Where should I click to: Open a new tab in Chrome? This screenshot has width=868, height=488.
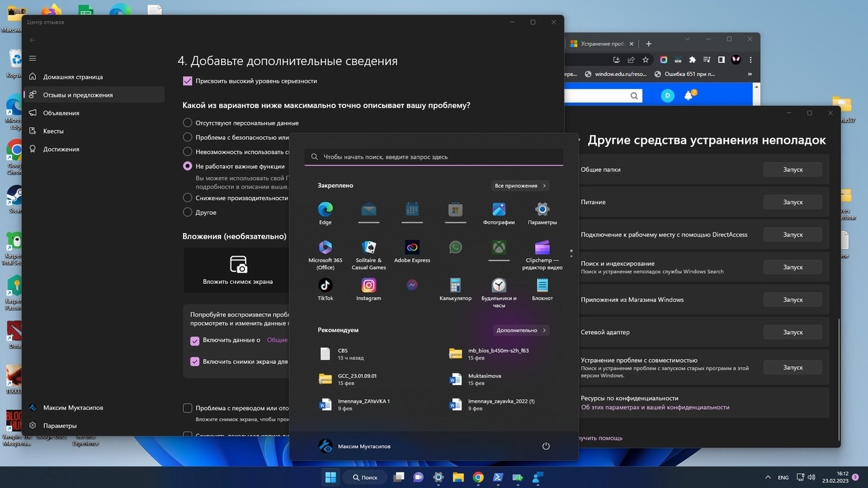648,43
